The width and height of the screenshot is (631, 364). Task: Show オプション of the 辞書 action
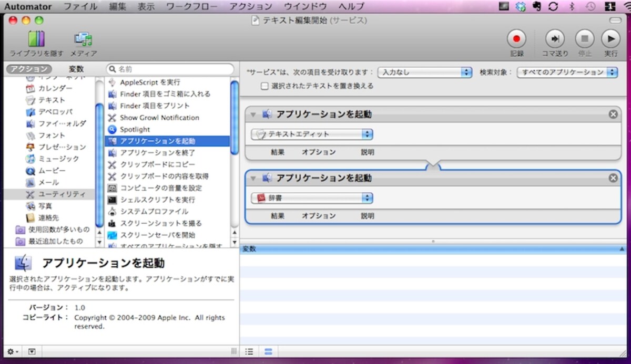(319, 216)
